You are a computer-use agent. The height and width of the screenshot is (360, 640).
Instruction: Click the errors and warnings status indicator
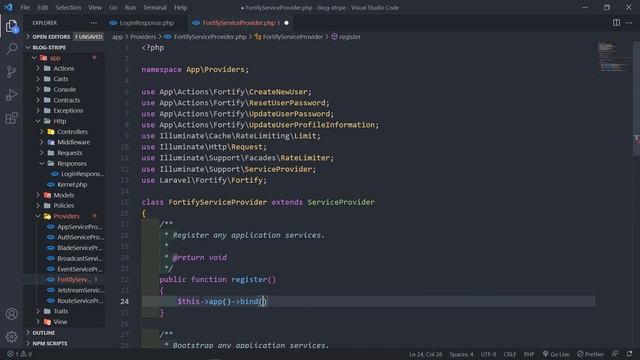point(20,354)
